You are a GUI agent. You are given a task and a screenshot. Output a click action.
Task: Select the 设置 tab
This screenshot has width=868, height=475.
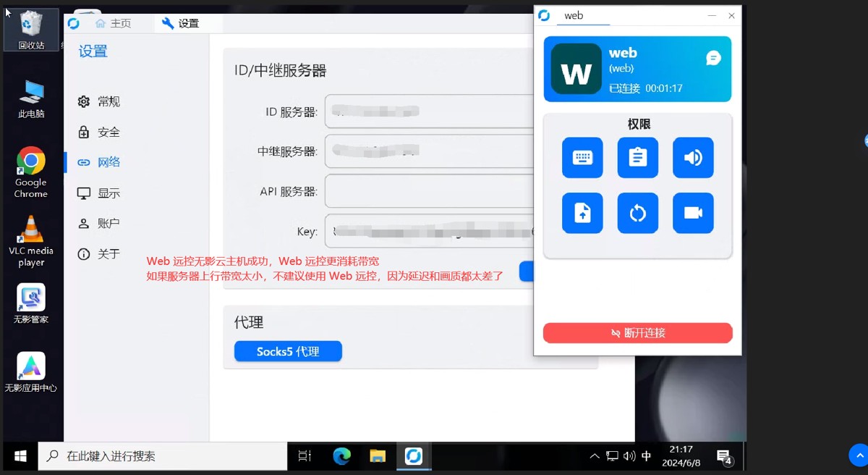click(x=181, y=23)
